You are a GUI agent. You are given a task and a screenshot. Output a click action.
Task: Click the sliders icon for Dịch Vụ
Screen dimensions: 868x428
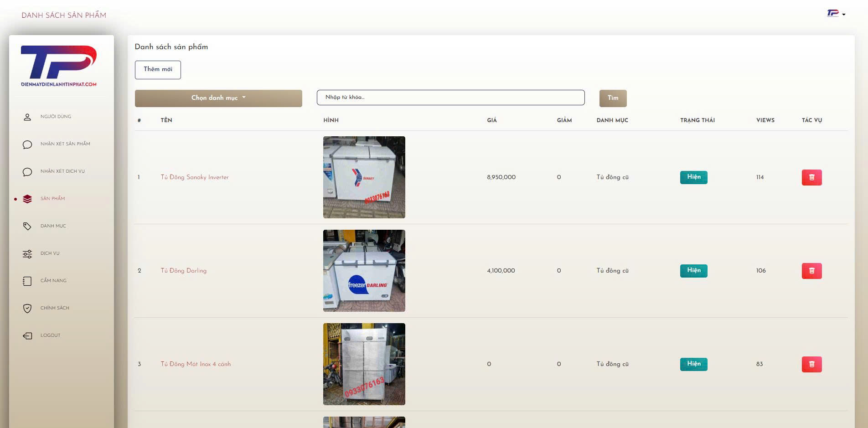tap(27, 254)
